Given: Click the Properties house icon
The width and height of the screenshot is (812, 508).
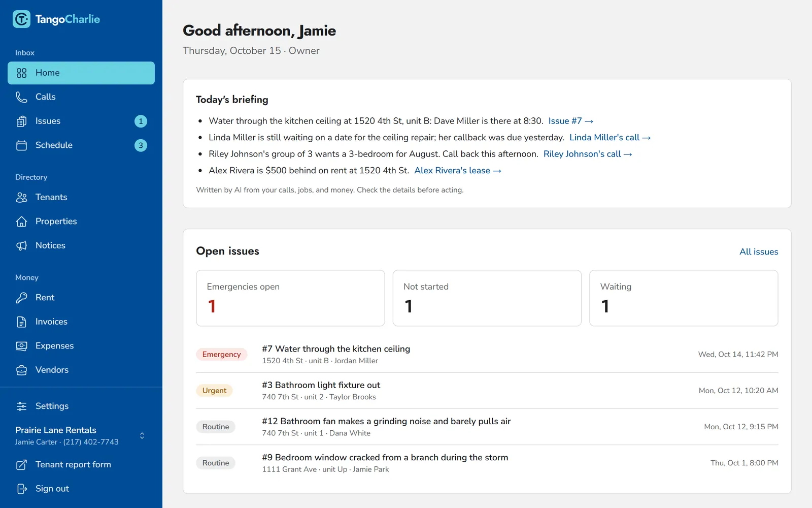Looking at the screenshot, I should (x=21, y=221).
